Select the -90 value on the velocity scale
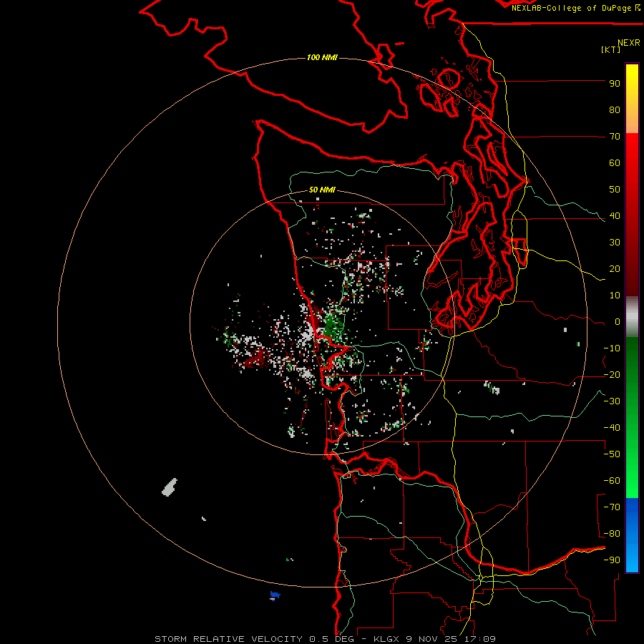Viewport: 644px width, 644px height. pyautogui.click(x=612, y=560)
